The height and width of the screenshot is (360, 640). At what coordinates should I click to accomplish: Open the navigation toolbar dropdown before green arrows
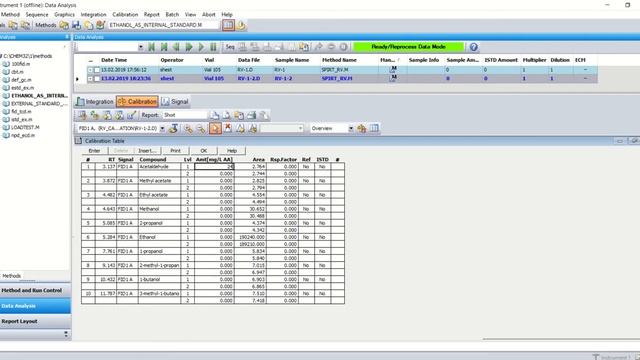pos(141,47)
